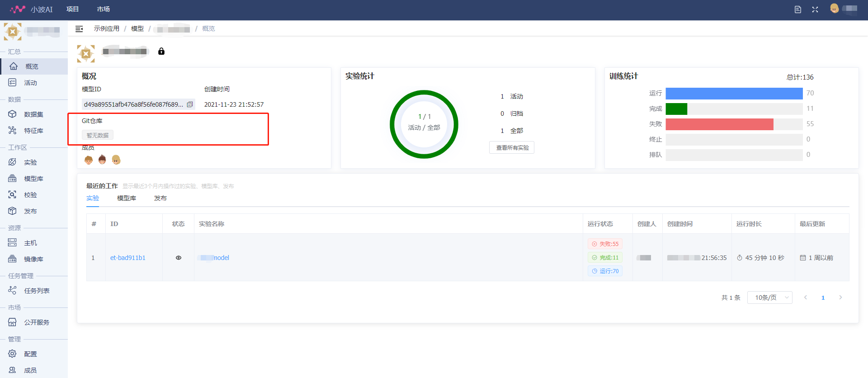Click the document icon in top bar
This screenshot has height=378, width=868.
coord(798,9)
